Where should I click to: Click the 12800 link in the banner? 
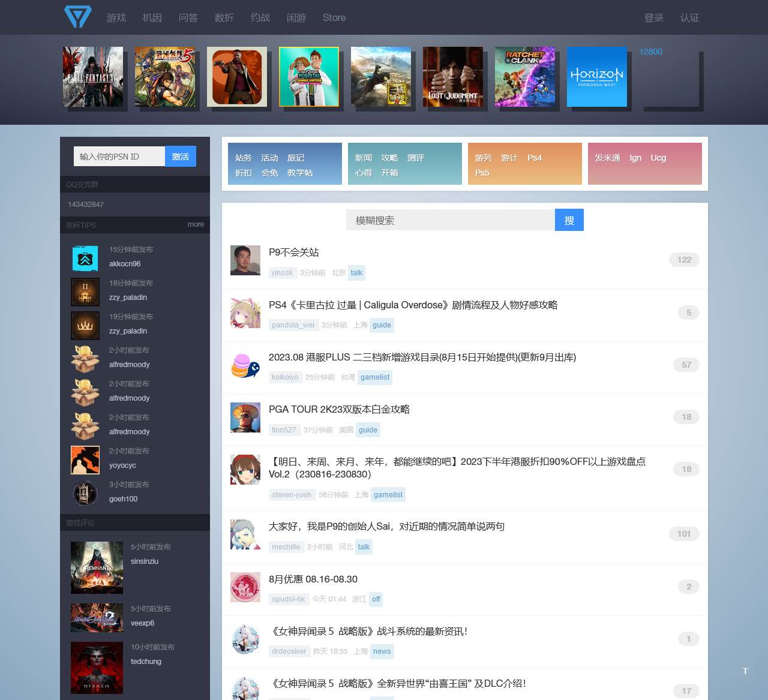[x=651, y=52]
